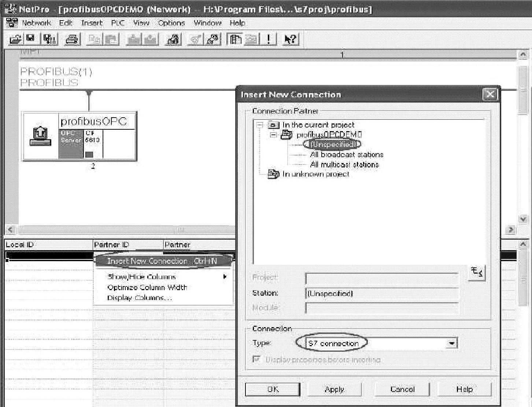Click the Print toolbar icon
This screenshot has height=407, width=532.
pos(73,39)
